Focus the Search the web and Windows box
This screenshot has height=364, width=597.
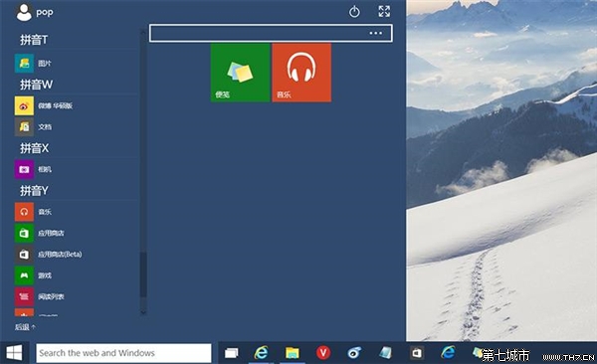pyautogui.click(x=123, y=353)
